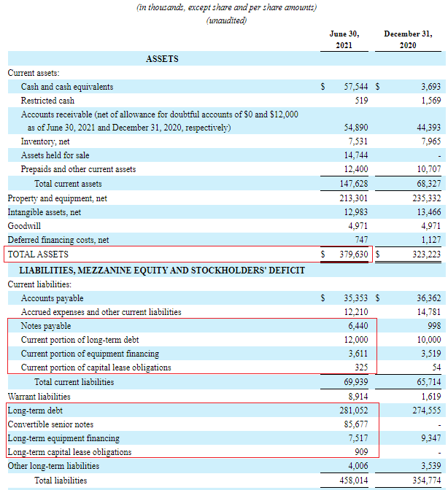This screenshot has height=490, width=448.
Task: Select the Warrant liabilities label
Action: (39, 397)
